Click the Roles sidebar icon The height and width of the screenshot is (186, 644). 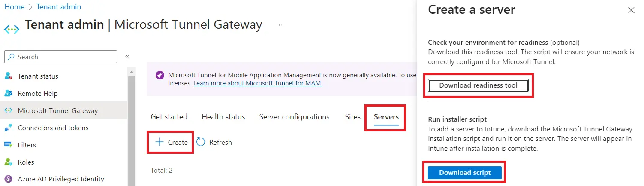[8, 162]
